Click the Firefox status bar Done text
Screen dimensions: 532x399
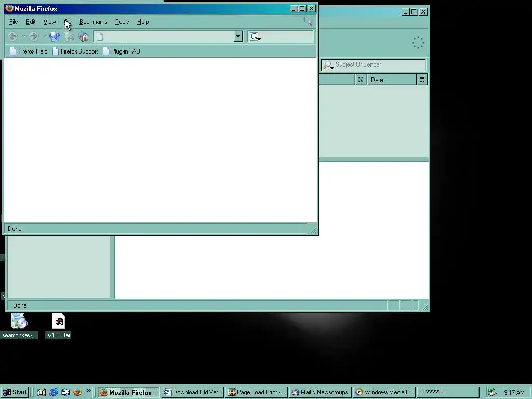(x=15, y=229)
